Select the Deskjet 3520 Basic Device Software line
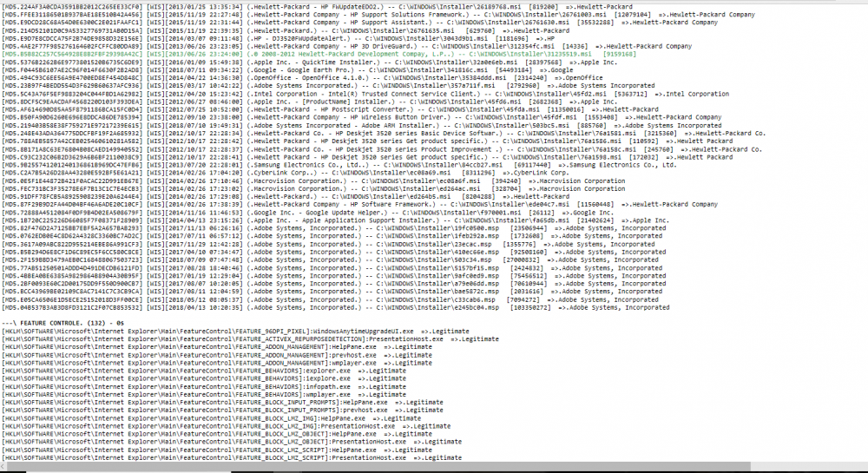The image size is (868, 473). 384,134
